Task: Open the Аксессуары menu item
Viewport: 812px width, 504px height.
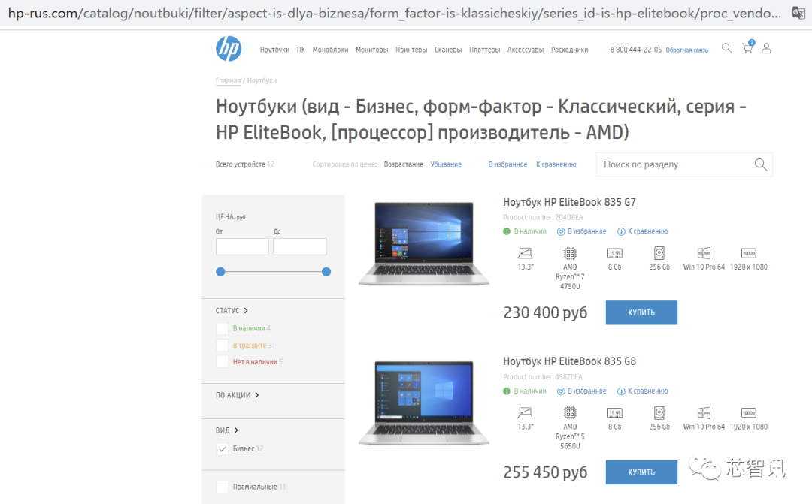Action: pos(526,50)
